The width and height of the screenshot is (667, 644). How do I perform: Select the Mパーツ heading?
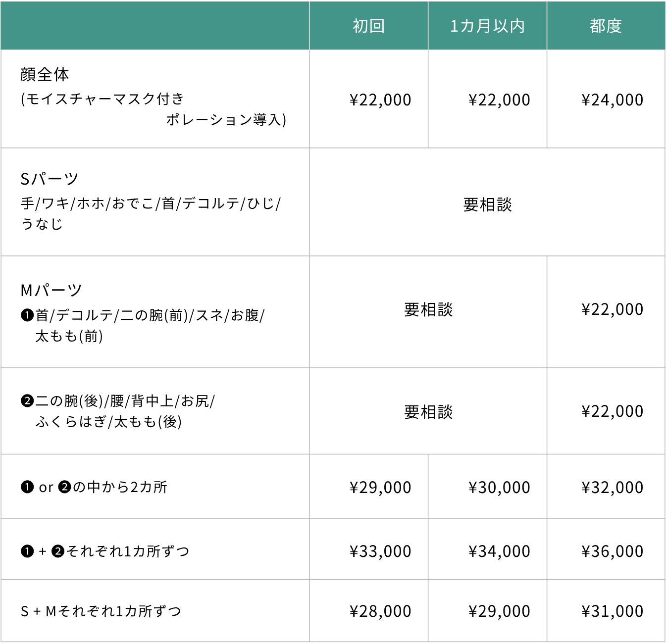pos(51,290)
